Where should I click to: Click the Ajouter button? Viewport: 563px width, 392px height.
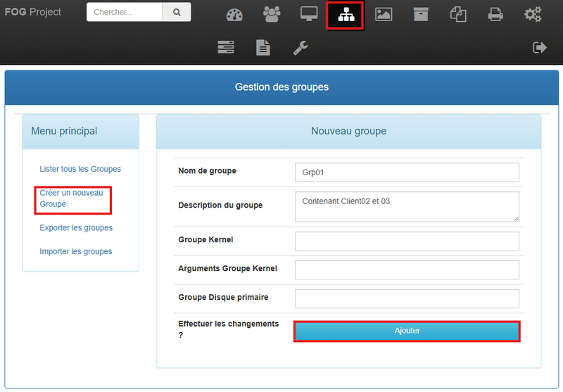pyautogui.click(x=407, y=331)
